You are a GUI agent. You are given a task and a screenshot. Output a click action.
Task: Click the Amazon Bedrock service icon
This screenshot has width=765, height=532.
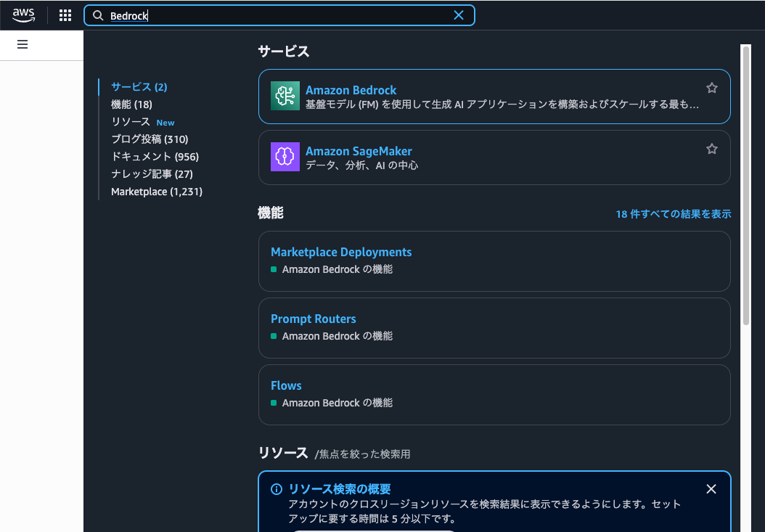285,96
